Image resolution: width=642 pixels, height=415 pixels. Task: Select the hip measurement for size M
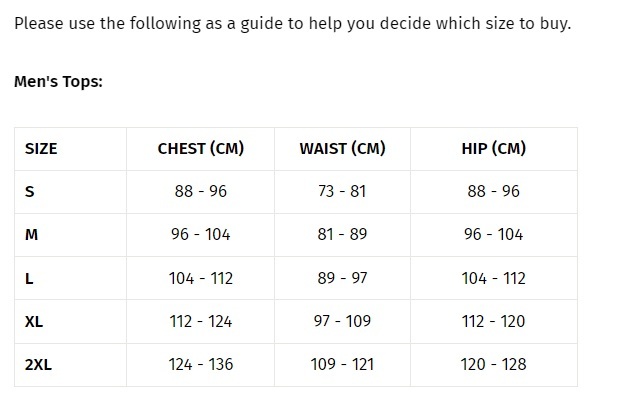coord(493,235)
